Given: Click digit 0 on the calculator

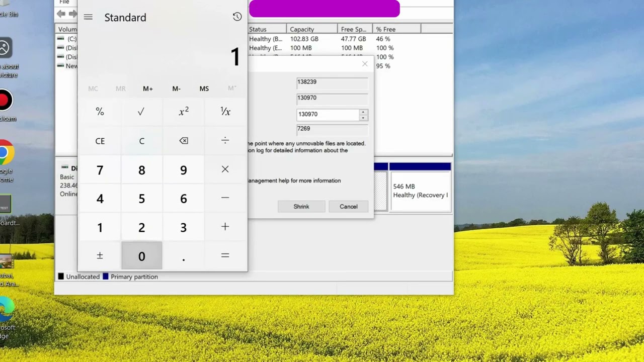Looking at the screenshot, I should pos(141,256).
